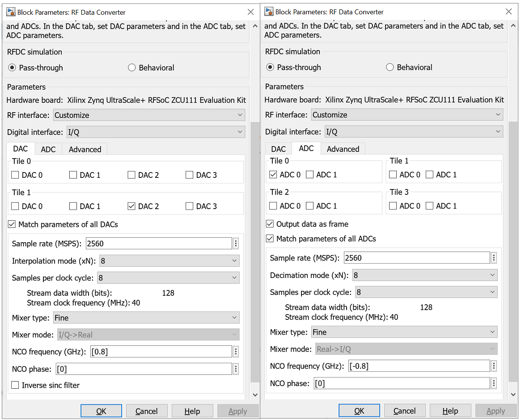Click the three-dot button beside DAC NCO frequency
Image resolution: width=521 pixels, height=420 pixels.
click(x=236, y=352)
